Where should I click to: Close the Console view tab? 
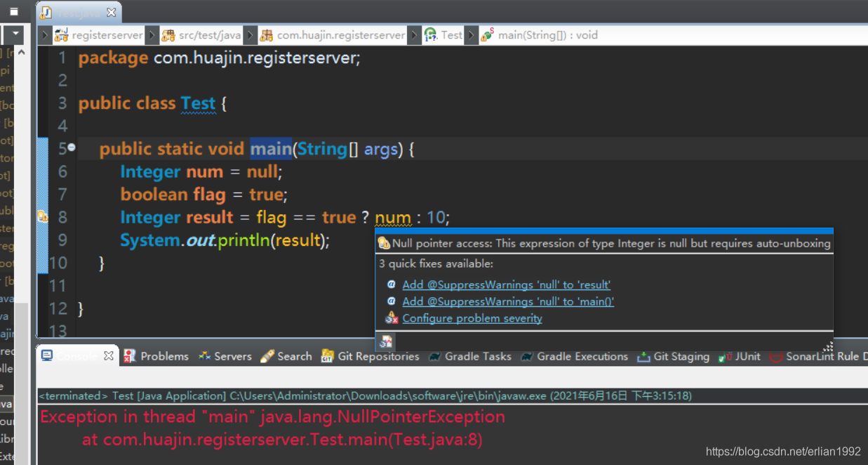[x=109, y=356]
